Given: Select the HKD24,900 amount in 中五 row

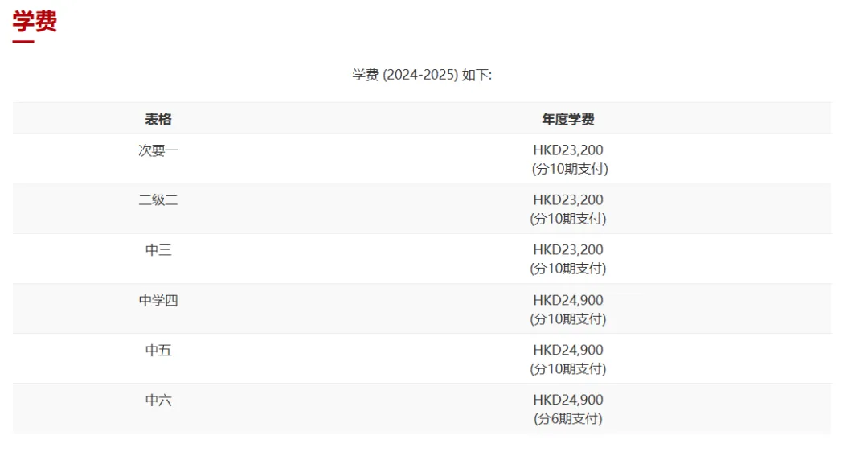Looking at the screenshot, I should pyautogui.click(x=567, y=350).
